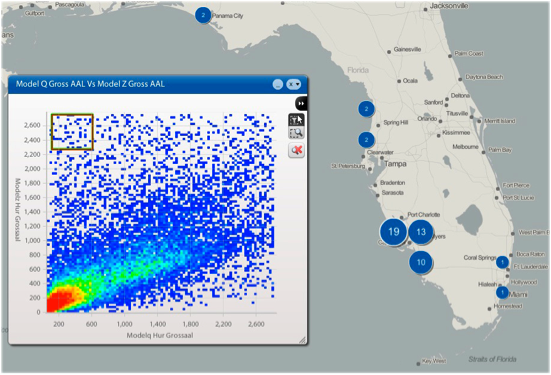Select the cluster marker above Clearwater
The width and height of the screenshot is (551, 375).
[366, 140]
